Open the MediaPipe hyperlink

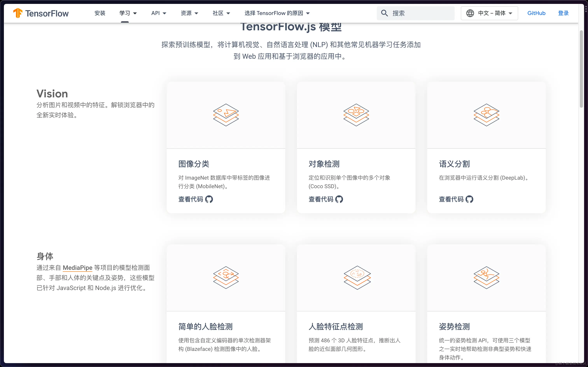click(x=77, y=268)
